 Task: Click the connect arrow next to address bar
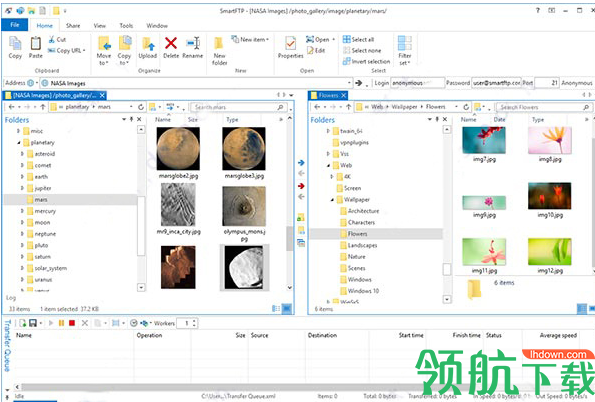[x=359, y=83]
